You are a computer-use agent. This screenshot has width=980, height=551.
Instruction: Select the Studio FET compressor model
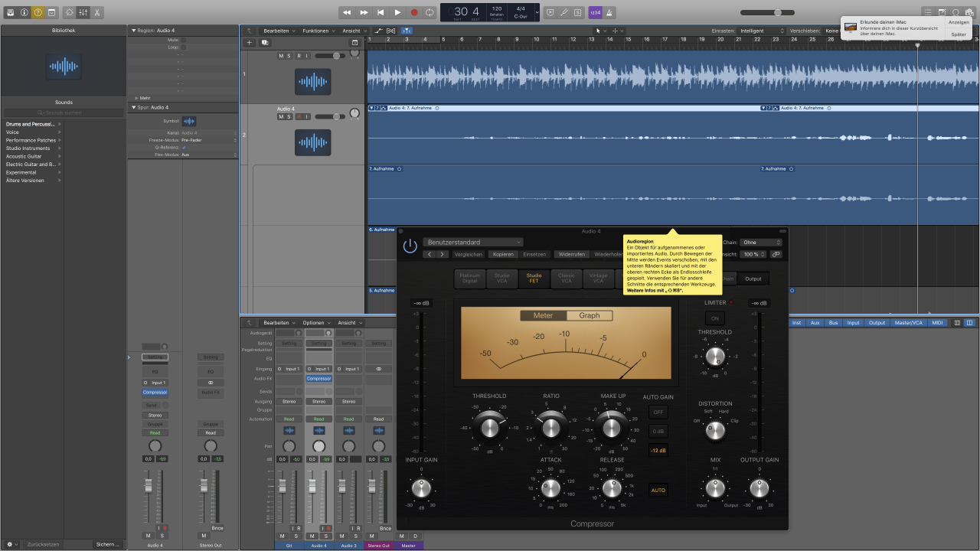click(x=534, y=279)
